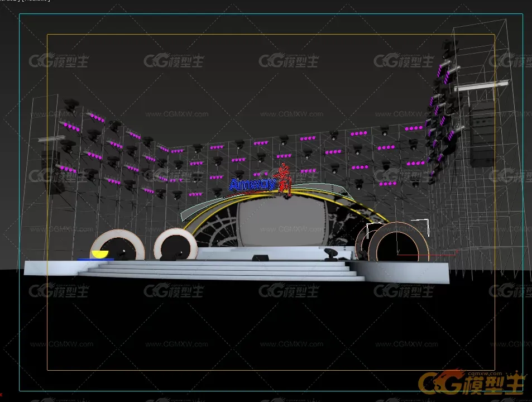Screen dimensions: 532x402
Task: Select the yellow bowl object on stage
Action: click(x=100, y=254)
